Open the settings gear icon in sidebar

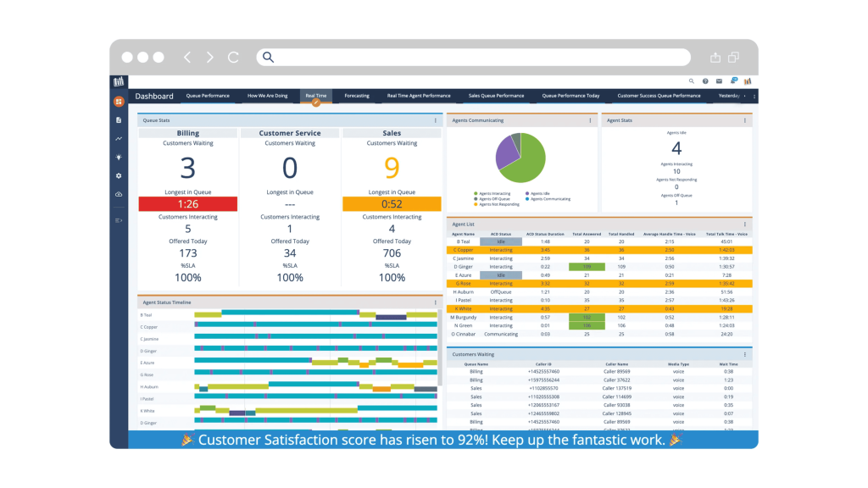[x=119, y=176]
